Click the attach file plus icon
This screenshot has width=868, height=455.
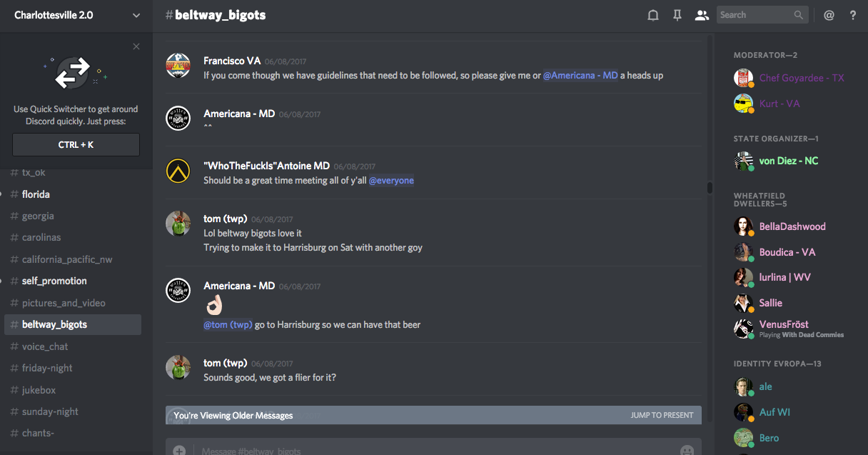pyautogui.click(x=179, y=450)
